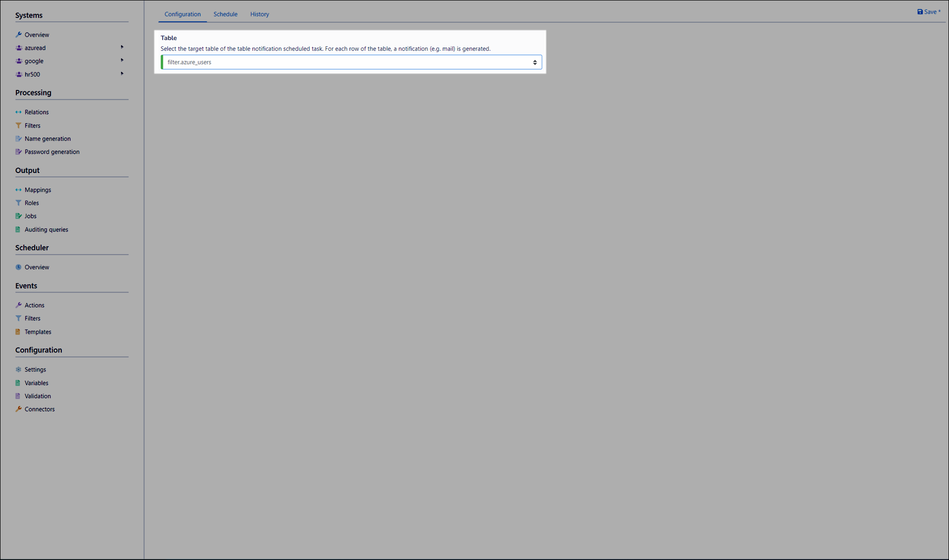Click the Save button

pos(928,11)
